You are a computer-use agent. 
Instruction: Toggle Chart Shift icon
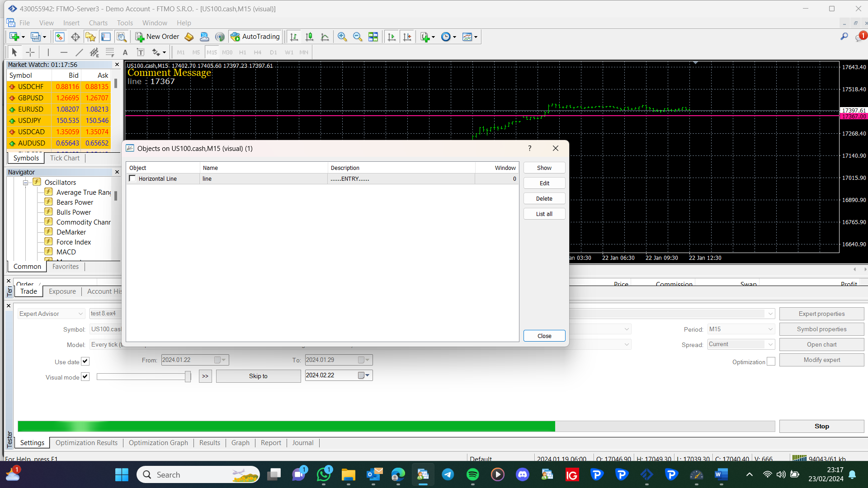pos(407,37)
